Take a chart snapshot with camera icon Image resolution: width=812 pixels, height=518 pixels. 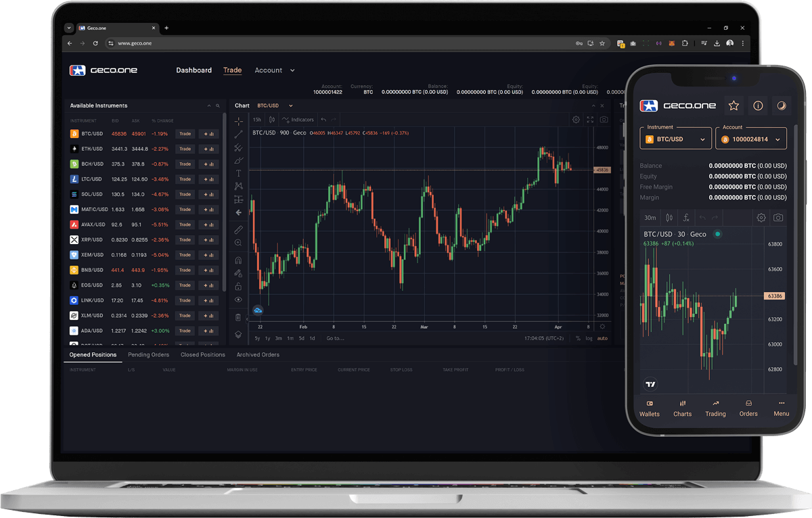pos(604,120)
